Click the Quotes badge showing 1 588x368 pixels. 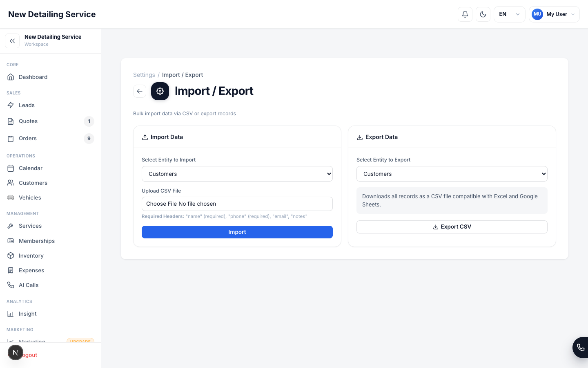tap(89, 121)
